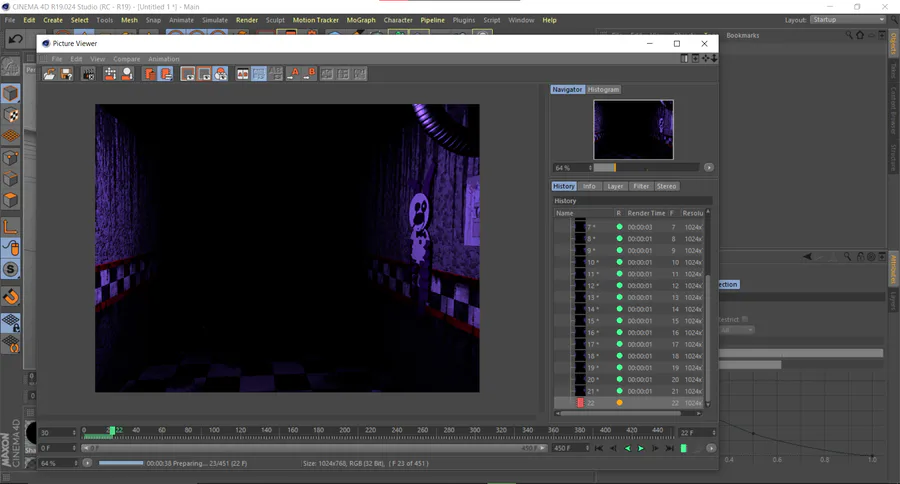Viewport: 900px width, 484px height.
Task: Click the Set B compare icon
Action: tap(310, 73)
